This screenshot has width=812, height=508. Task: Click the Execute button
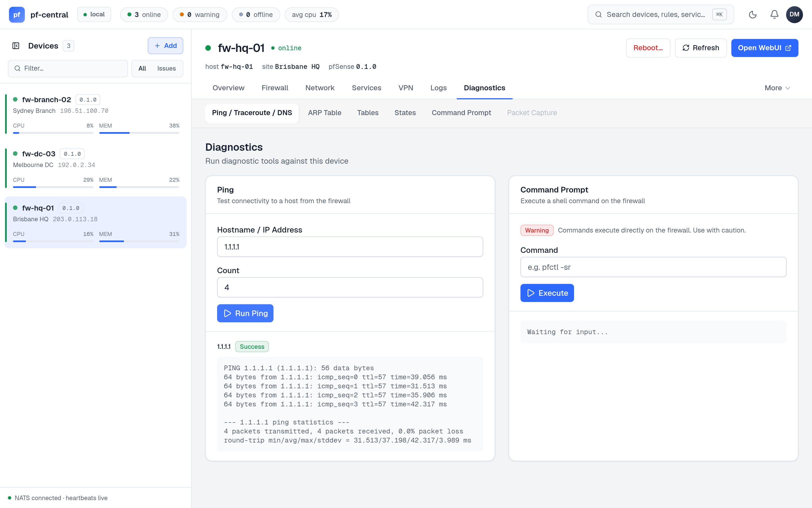(547, 293)
